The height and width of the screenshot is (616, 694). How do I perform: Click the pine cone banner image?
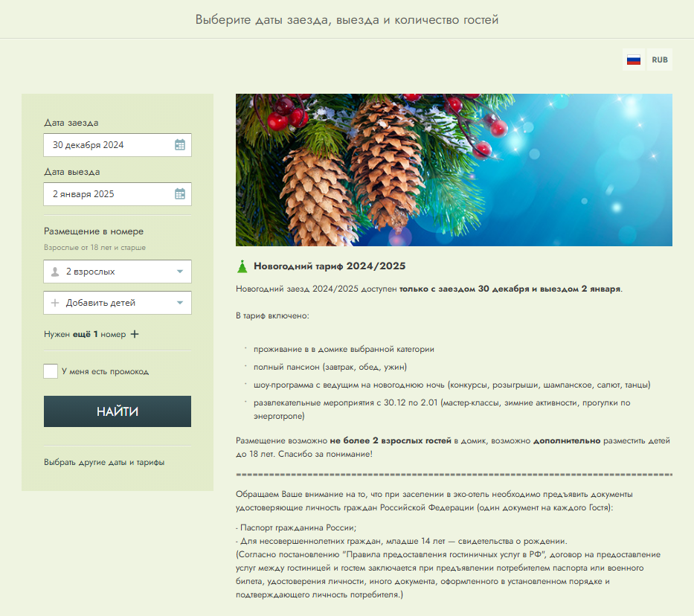point(454,170)
